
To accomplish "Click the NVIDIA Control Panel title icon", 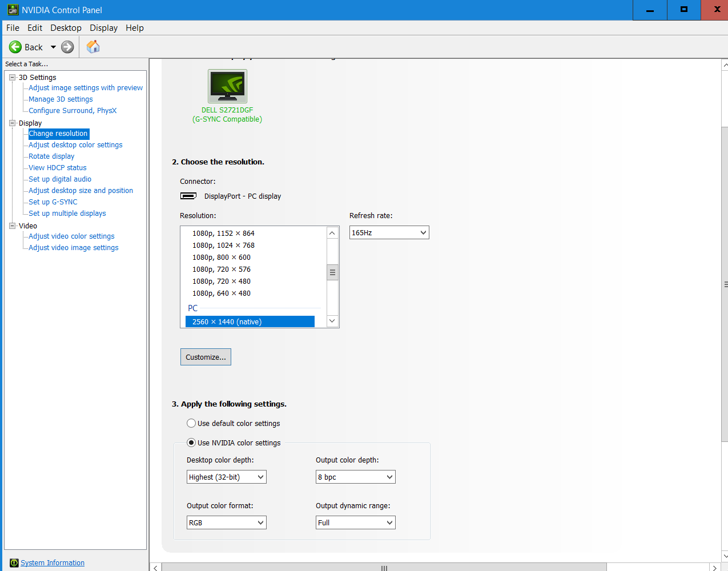I will pyautogui.click(x=13, y=10).
